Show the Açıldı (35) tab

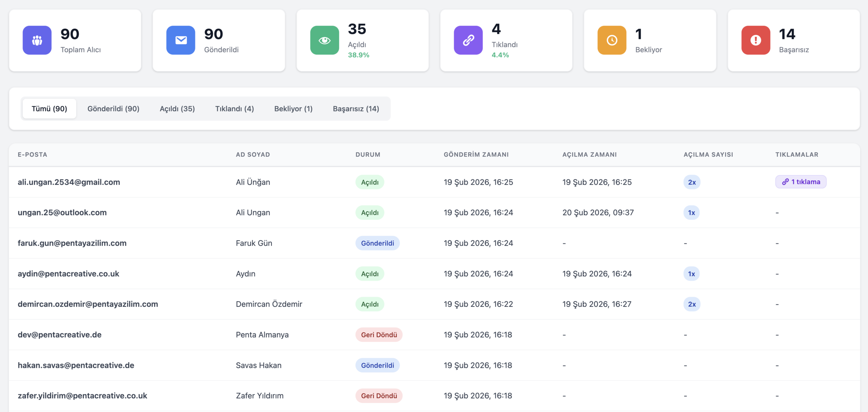pyautogui.click(x=177, y=109)
